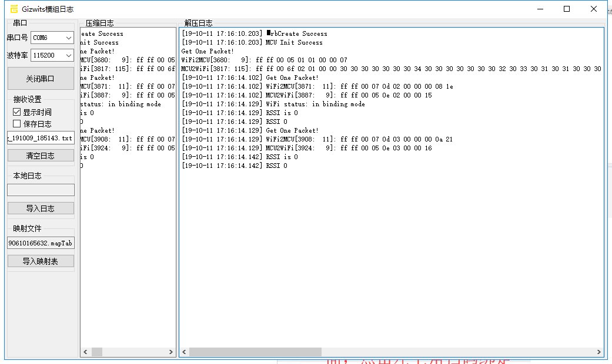Screen dimensions: 612x364
Task: Click the 关闭串口 button
Action: [x=41, y=79]
